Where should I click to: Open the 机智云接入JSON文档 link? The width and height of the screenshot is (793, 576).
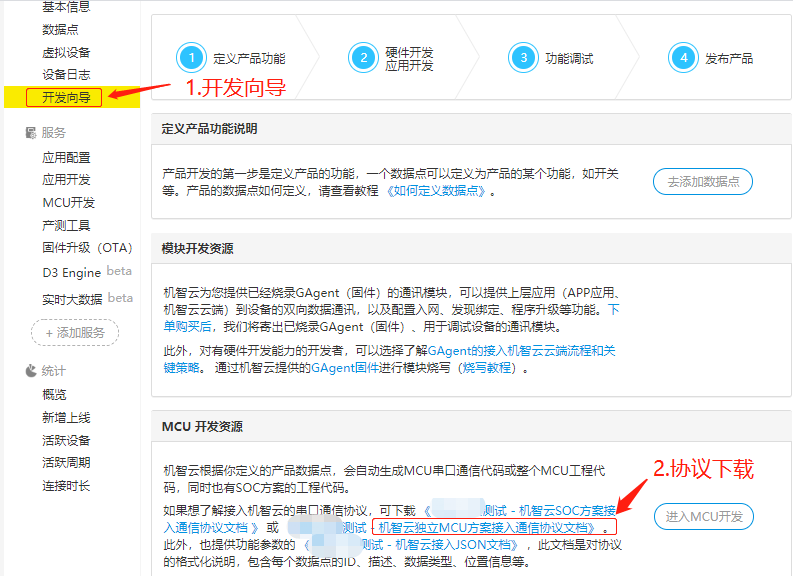coord(456,545)
